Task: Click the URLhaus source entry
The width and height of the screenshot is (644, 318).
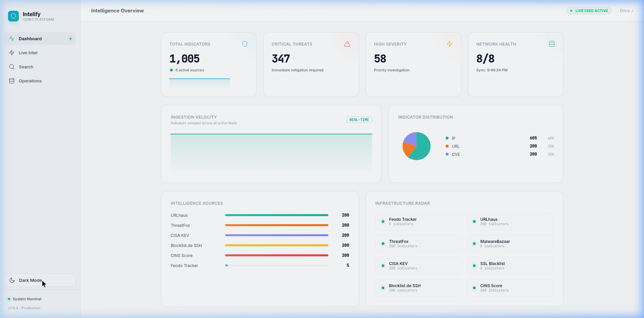Action: [179, 215]
